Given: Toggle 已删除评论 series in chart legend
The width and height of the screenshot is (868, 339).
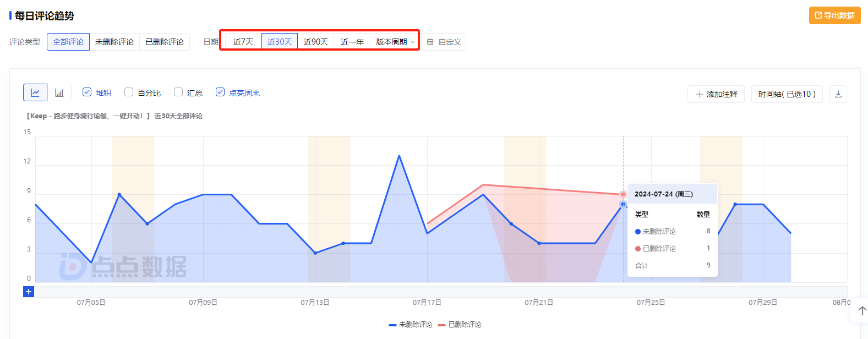Looking at the screenshot, I should (460, 325).
